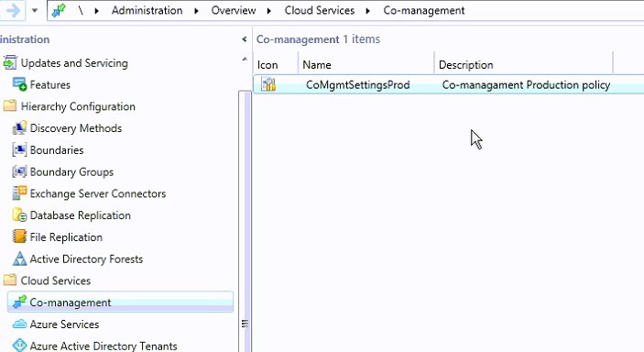Open Exchange Server Connectors
The width and height of the screenshot is (644, 352).
[x=98, y=193]
